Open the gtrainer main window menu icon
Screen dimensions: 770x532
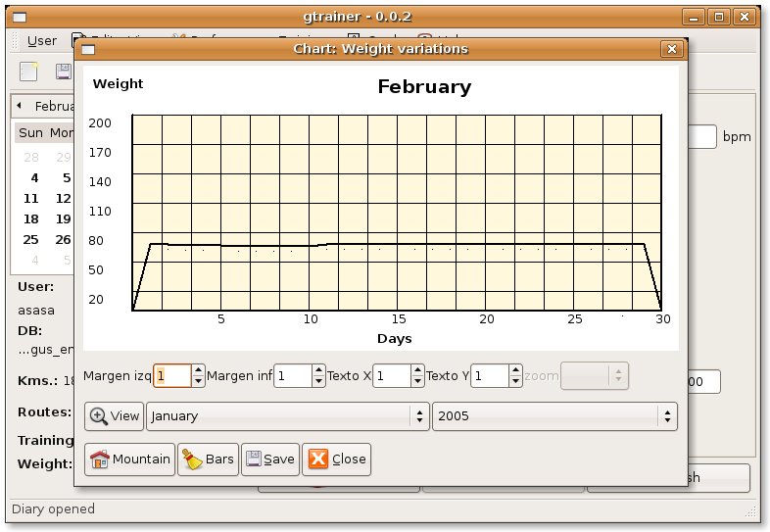click(20, 18)
